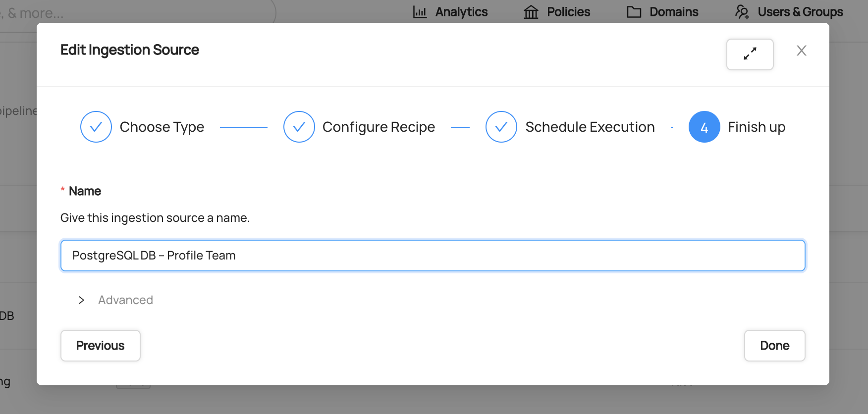Focus the ingestion source Name field
This screenshot has height=414, width=868.
tap(433, 256)
